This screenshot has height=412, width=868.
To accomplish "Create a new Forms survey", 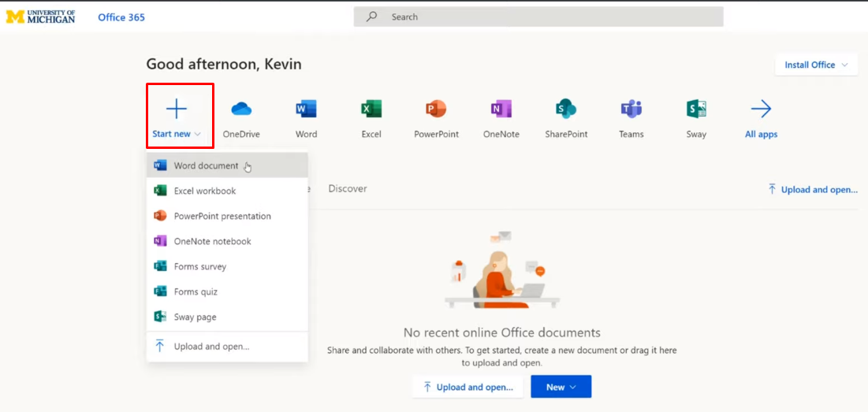I will pos(227,266).
